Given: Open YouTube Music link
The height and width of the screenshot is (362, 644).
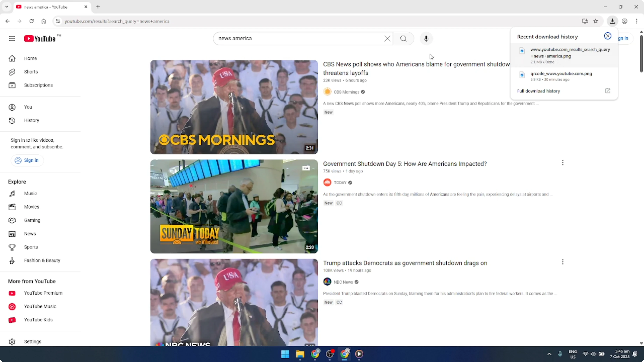Looking at the screenshot, I should click(x=40, y=307).
